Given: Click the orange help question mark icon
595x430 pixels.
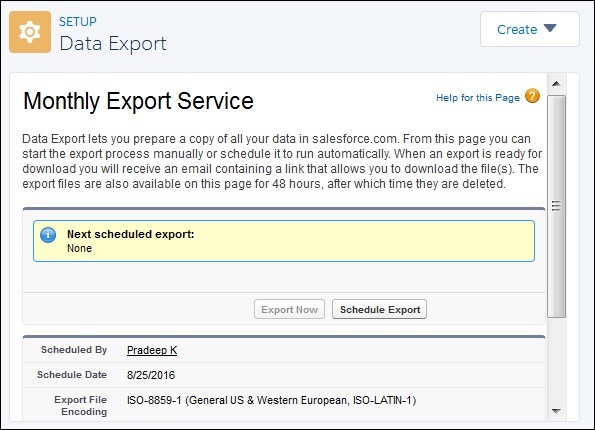Looking at the screenshot, I should pyautogui.click(x=532, y=96).
